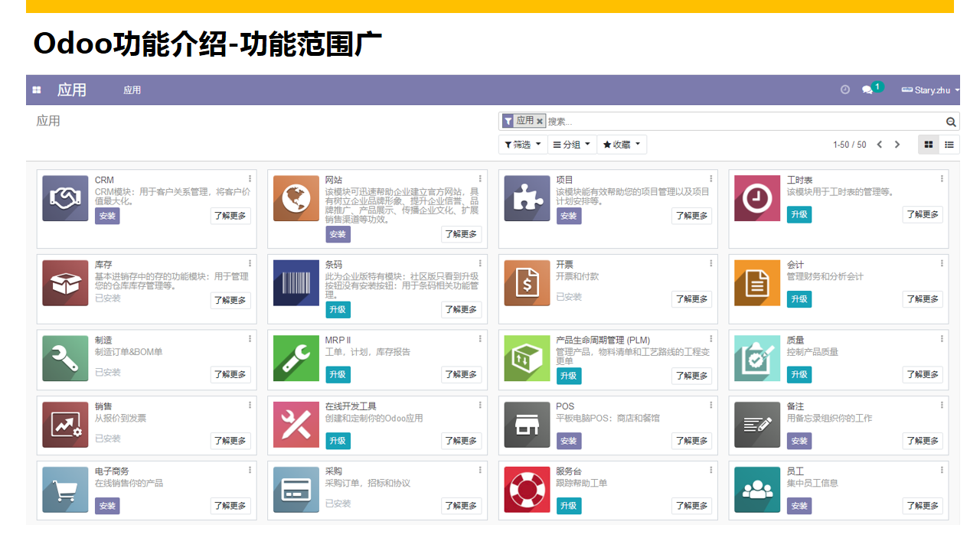Upgrade the 质量 module
The height and width of the screenshot is (551, 980).
point(799,374)
